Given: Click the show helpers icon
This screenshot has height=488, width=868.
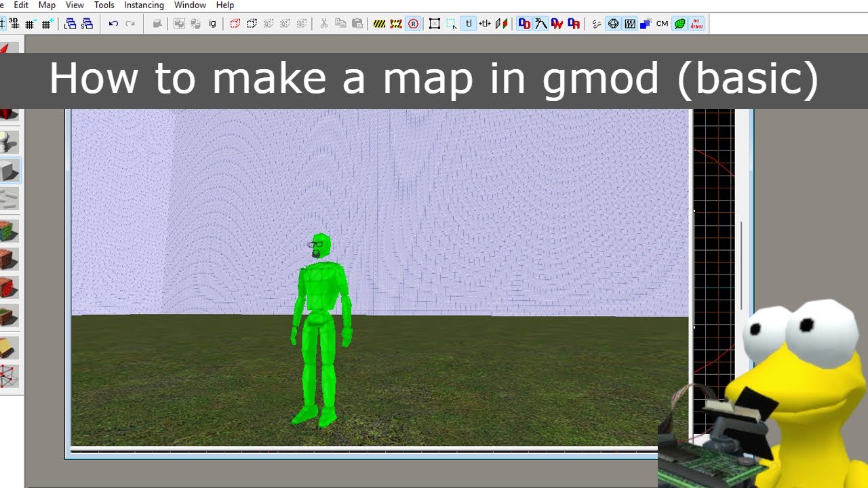Looking at the screenshot, I should (x=597, y=24).
